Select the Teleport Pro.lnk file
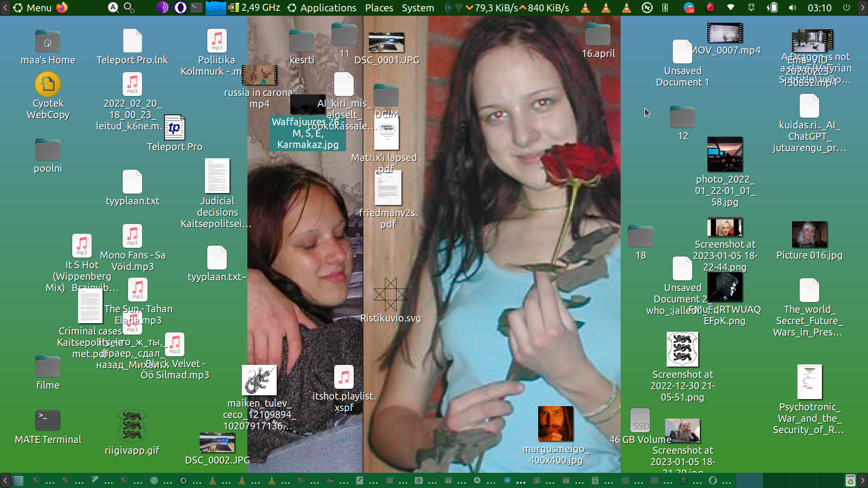 click(132, 47)
